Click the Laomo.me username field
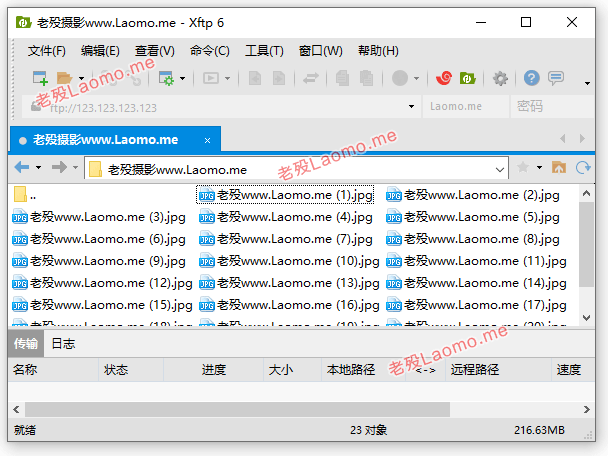Viewport: 608px width, 456px height. tap(466, 107)
